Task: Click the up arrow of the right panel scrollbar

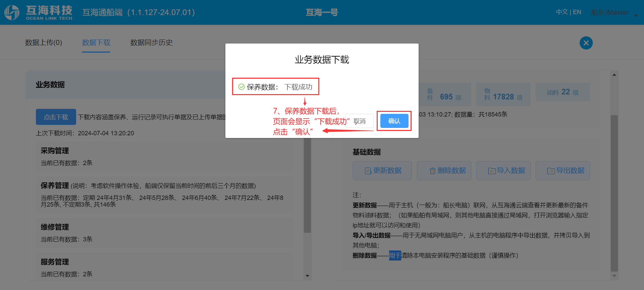Action: coord(614,75)
